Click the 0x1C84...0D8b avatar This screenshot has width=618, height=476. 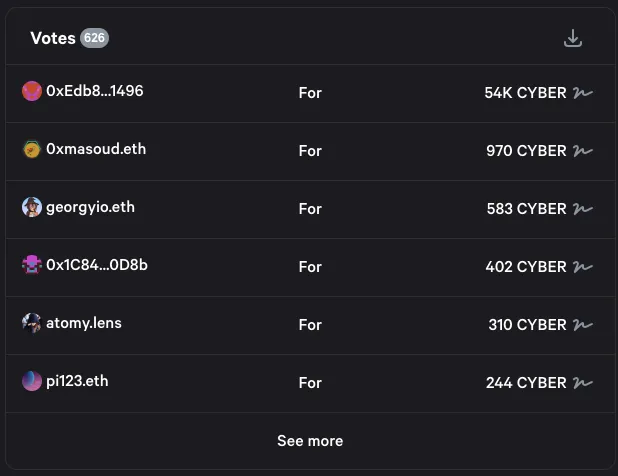click(32, 265)
